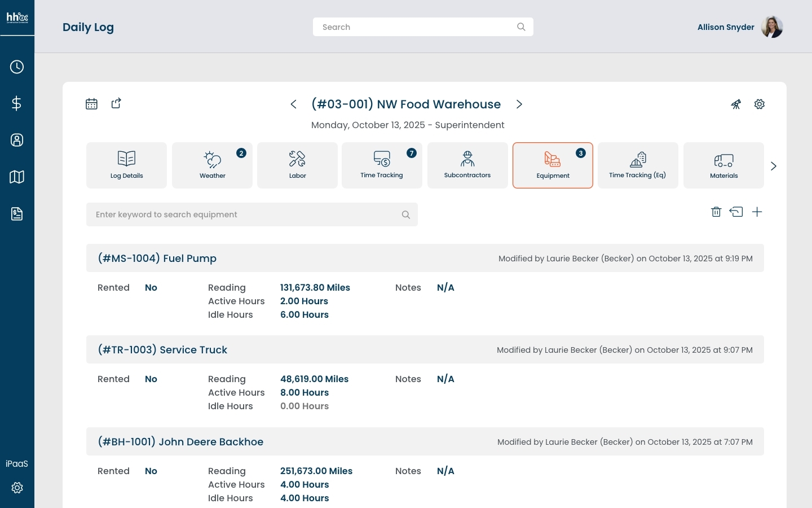Delete equipment using the trash icon
Image resolution: width=812 pixels, height=508 pixels.
(x=716, y=212)
